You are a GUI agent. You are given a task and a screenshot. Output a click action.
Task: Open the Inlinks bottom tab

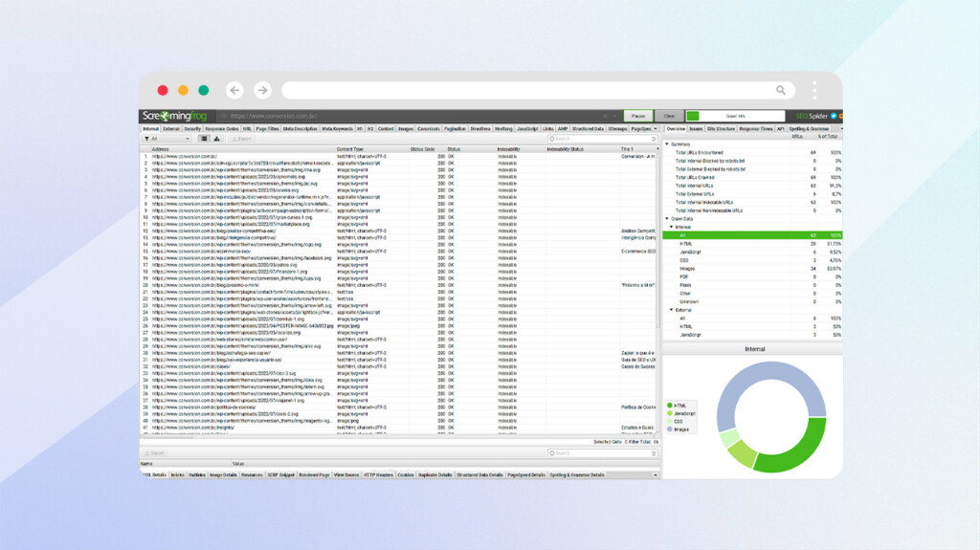pos(177,475)
